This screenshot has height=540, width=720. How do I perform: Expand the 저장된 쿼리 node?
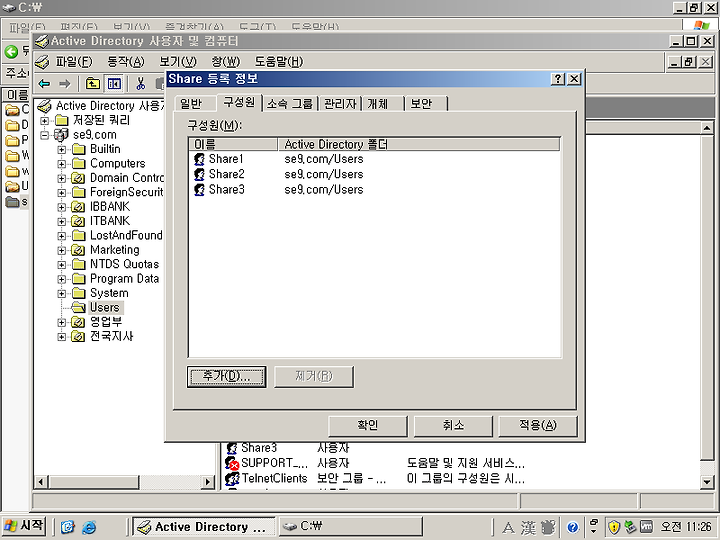[x=45, y=121]
